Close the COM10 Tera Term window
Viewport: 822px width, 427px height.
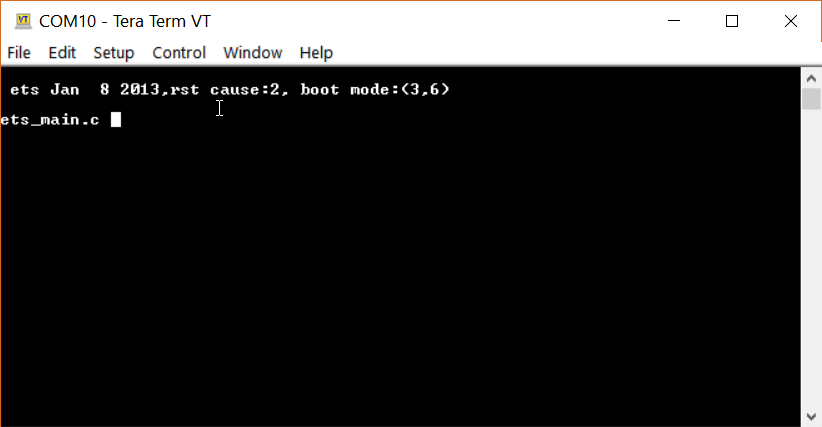tap(791, 21)
